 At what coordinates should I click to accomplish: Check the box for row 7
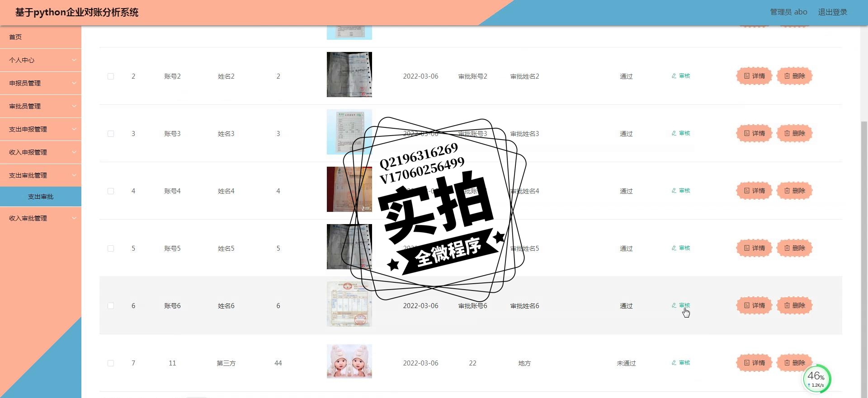(111, 363)
